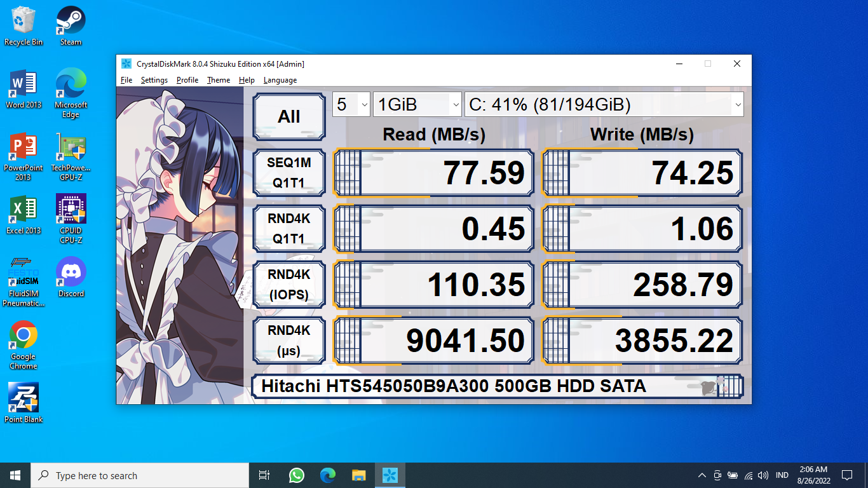Screen dimensions: 868x488
Task: Open the Wi-Fi network tray icon
Action: click(x=749, y=475)
